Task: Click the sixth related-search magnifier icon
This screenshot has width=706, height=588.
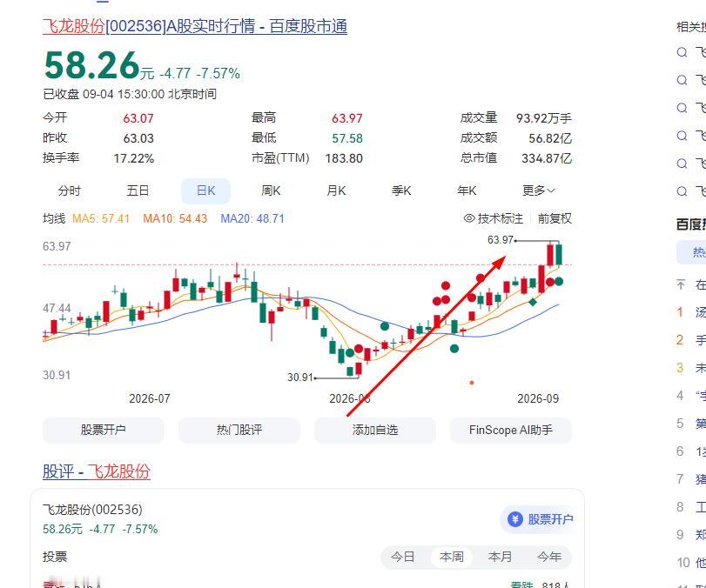Action: click(682, 191)
